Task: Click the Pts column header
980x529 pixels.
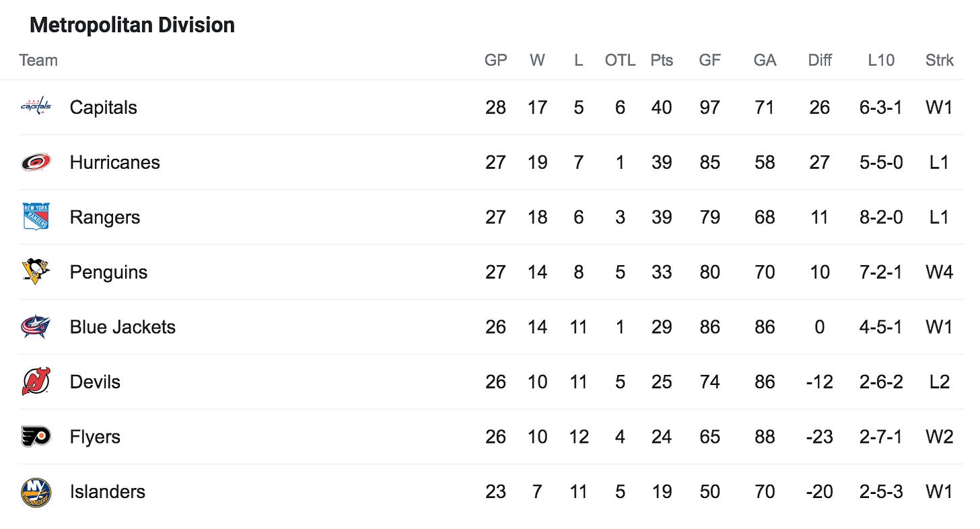Action: click(662, 60)
